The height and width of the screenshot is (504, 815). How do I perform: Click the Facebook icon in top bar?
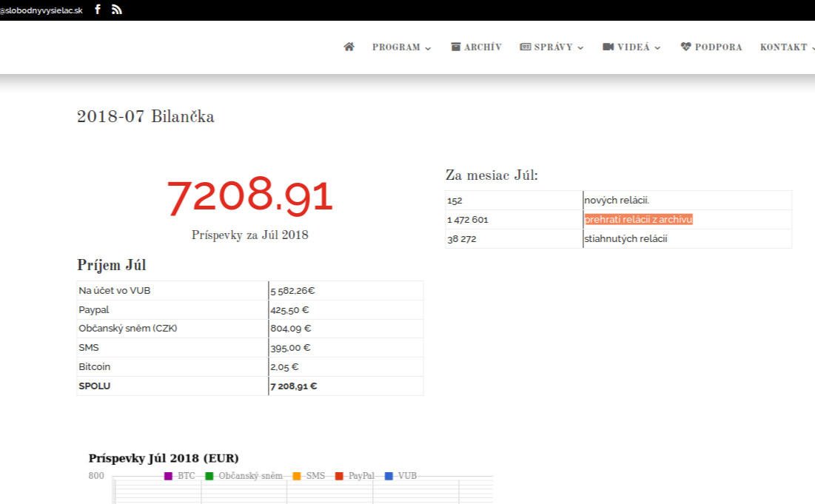pyautogui.click(x=98, y=10)
